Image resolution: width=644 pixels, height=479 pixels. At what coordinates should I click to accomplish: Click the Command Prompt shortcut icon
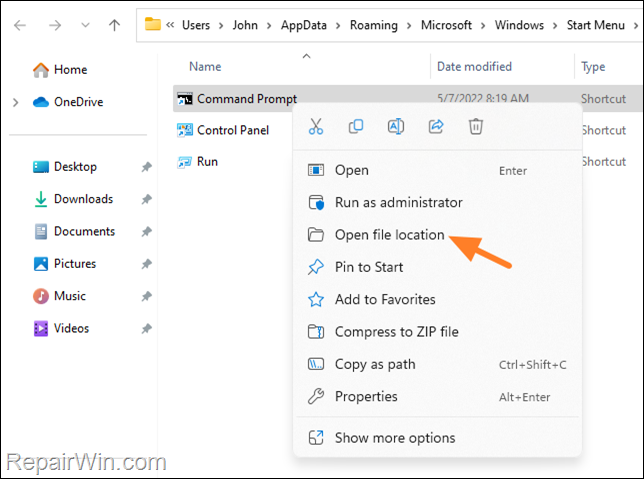point(185,99)
